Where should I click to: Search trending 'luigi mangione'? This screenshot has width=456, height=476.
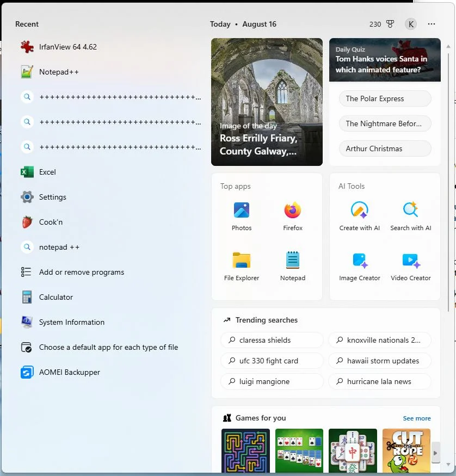tap(272, 381)
